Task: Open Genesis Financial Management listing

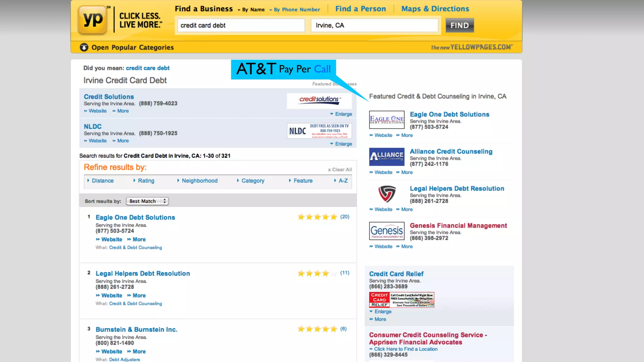Action: click(x=458, y=226)
